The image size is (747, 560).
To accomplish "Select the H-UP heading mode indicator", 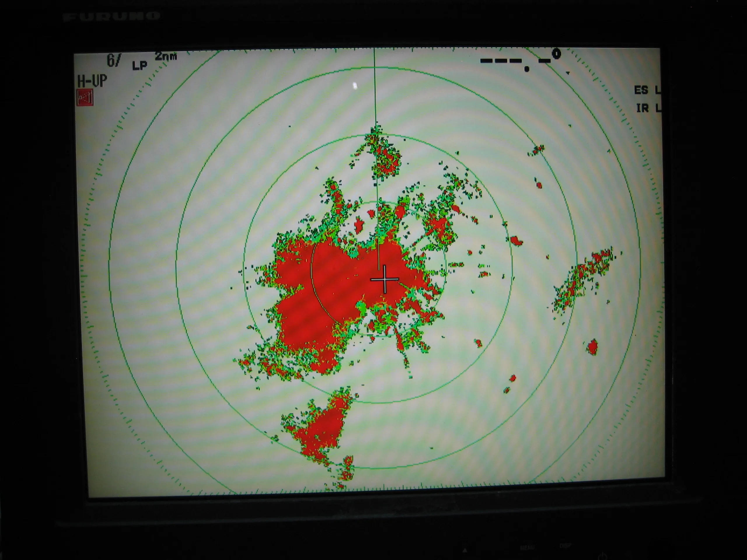I will [x=92, y=81].
